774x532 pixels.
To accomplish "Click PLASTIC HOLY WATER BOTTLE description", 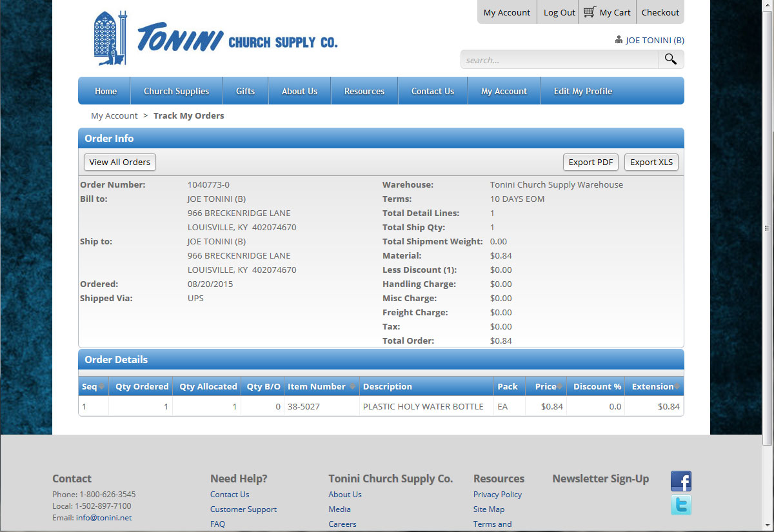I will click(423, 407).
